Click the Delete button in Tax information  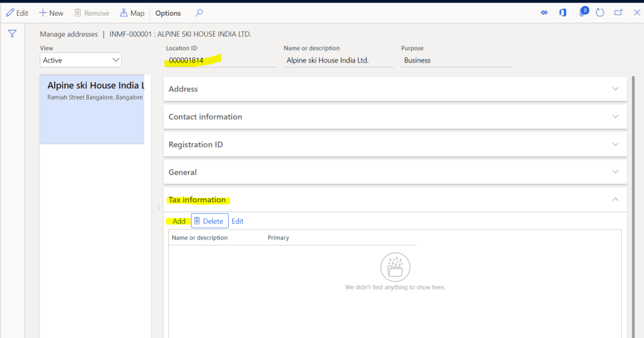[x=209, y=221]
